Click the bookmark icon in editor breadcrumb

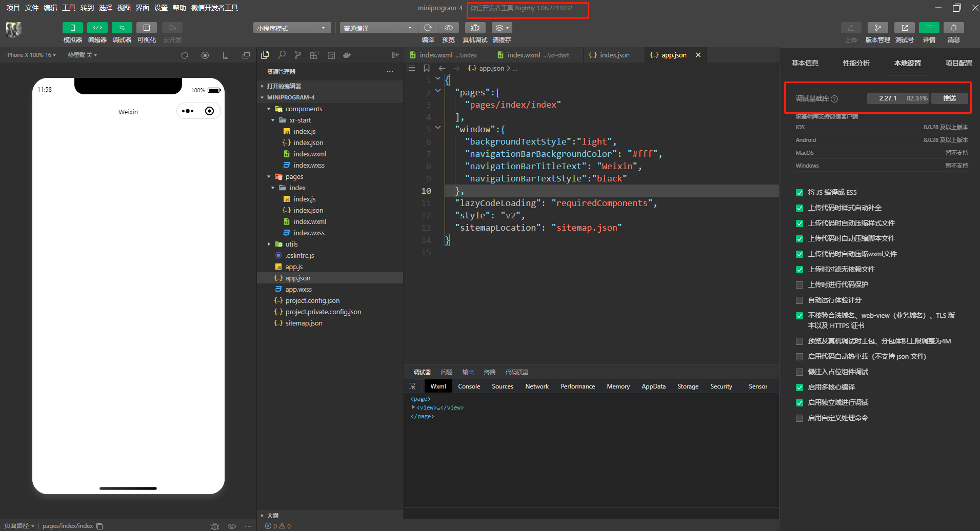click(x=426, y=68)
